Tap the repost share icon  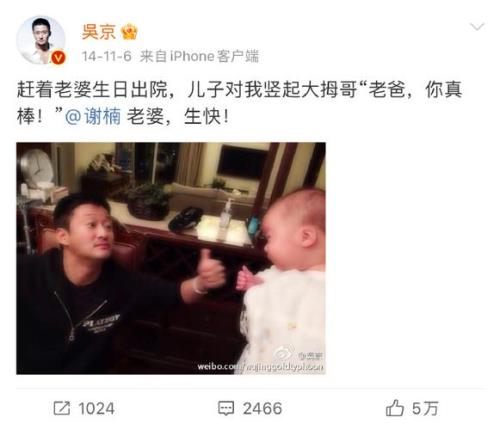tap(62, 408)
